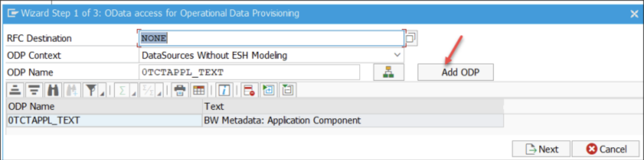Change the layout with the grid icon
The height and width of the screenshot is (160, 644).
coord(199,90)
